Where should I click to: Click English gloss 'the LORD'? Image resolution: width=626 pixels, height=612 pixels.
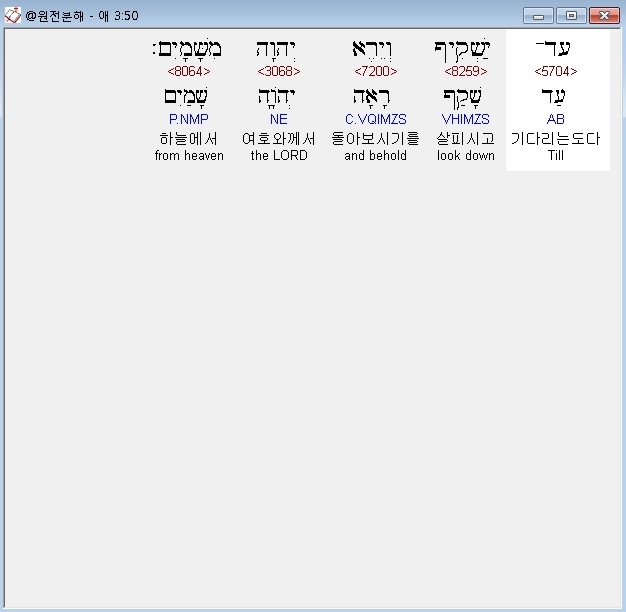pos(279,155)
